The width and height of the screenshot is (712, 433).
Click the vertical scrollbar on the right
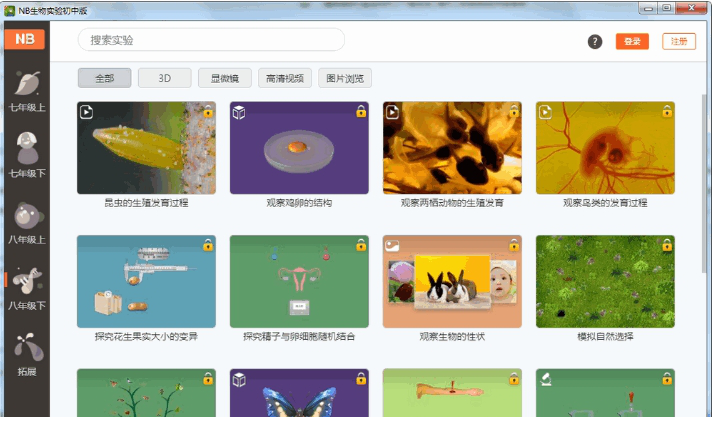[704, 150]
